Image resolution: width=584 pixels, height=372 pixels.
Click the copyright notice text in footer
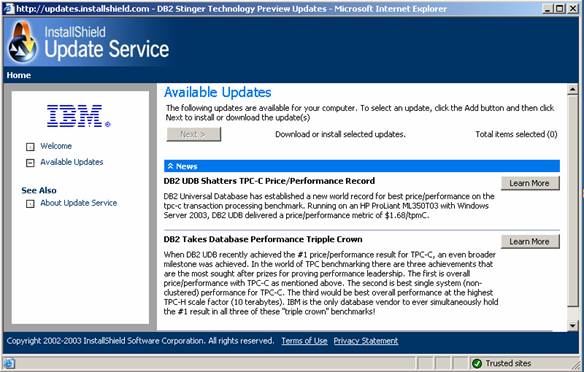pyautogui.click(x=140, y=341)
